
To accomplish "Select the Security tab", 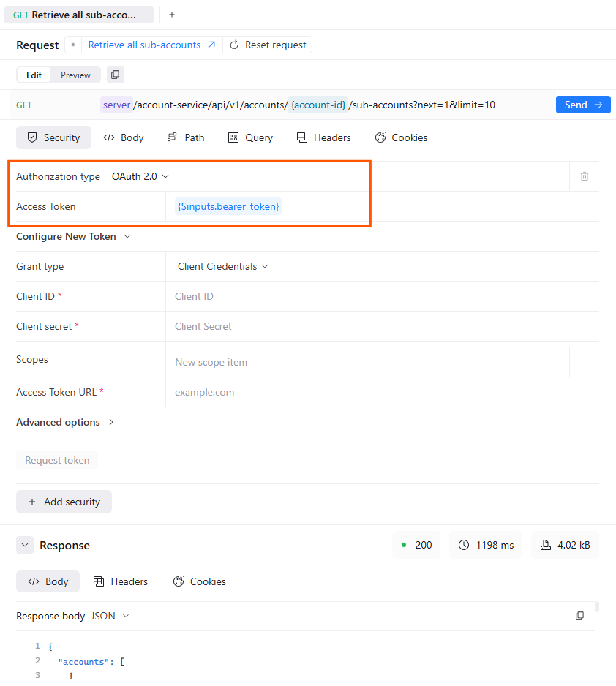I will (54, 137).
